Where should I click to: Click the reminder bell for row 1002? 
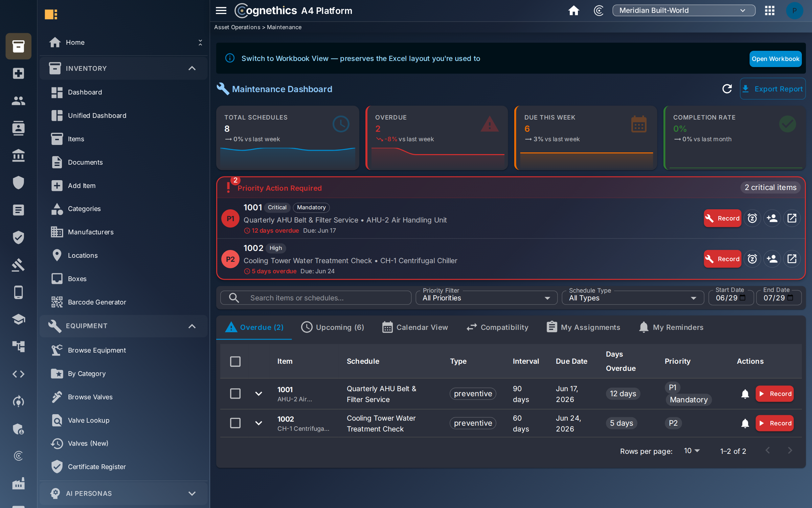coord(745,423)
